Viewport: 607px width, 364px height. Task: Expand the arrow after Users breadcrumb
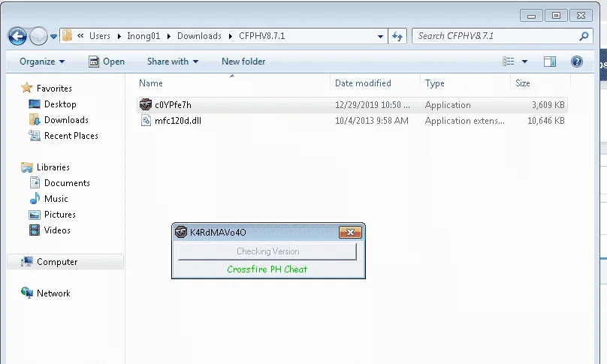[119, 36]
